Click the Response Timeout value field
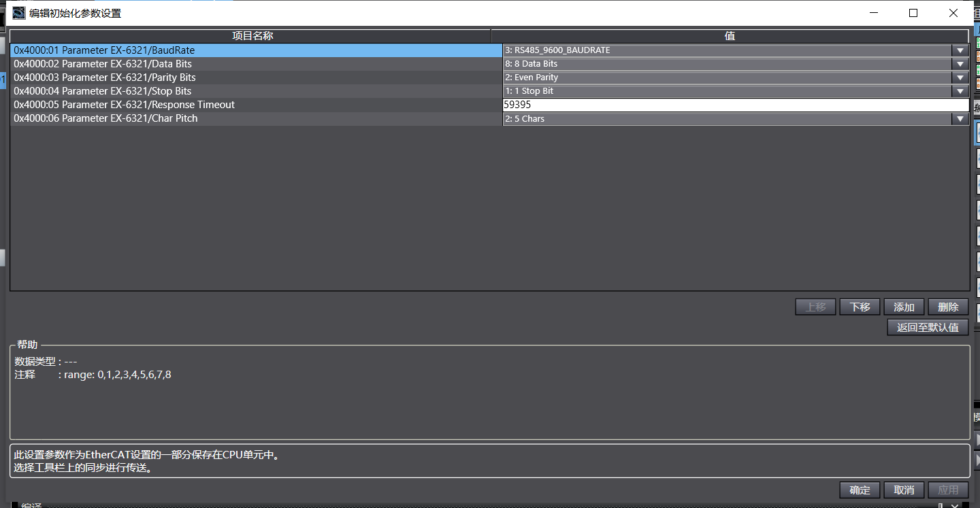The width and height of the screenshot is (980, 508). coord(735,105)
